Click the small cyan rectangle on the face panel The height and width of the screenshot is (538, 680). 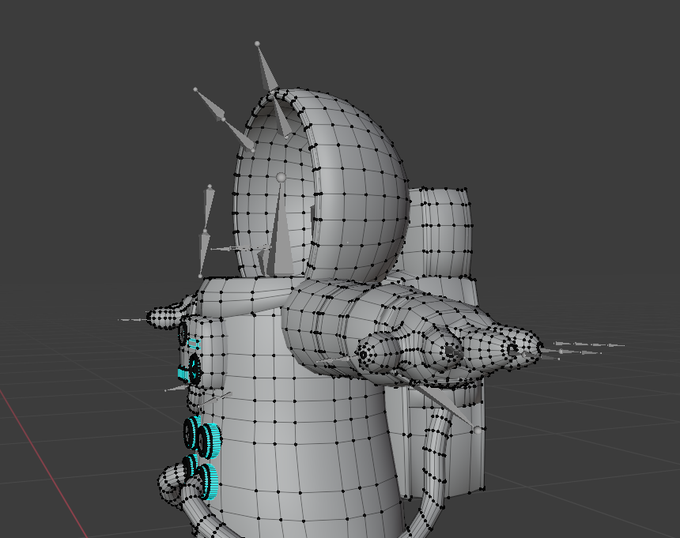[193, 344]
